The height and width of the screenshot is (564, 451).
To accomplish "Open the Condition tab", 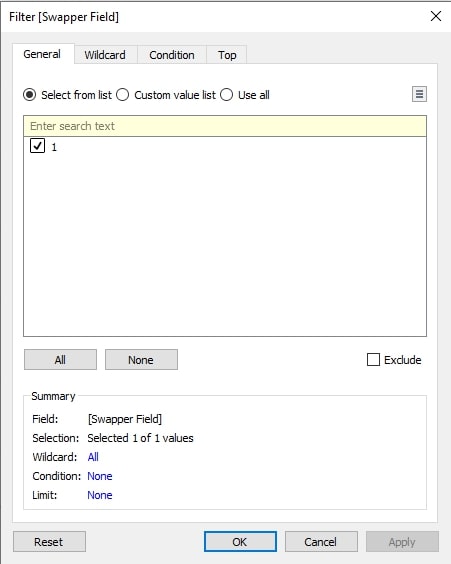I will (x=172, y=55).
